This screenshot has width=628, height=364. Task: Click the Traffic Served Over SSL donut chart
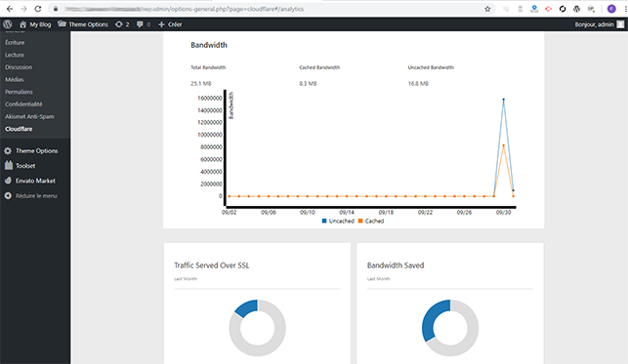tap(258, 328)
